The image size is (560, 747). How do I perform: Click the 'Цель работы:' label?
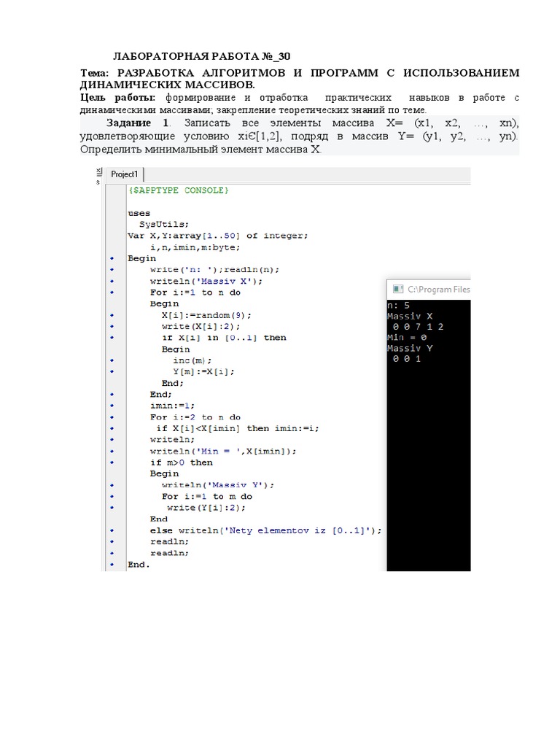tap(117, 98)
